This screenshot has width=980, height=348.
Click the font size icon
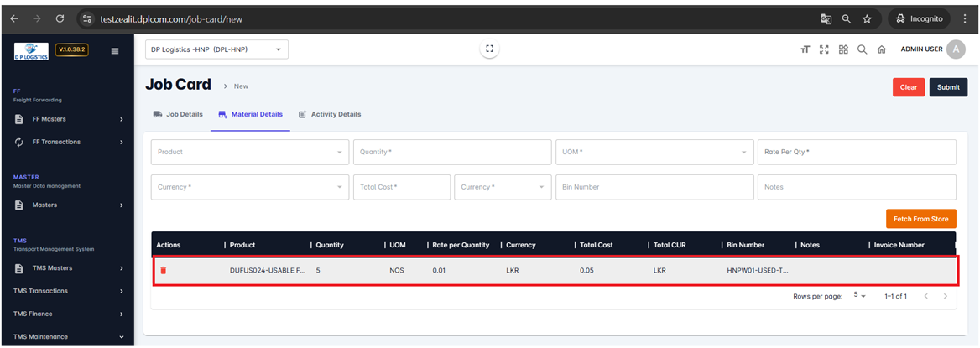pyautogui.click(x=805, y=50)
